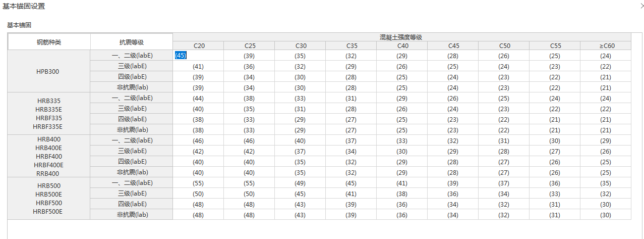
Task: Edit HRB500 一、二级 value under C30
Action: point(300,183)
